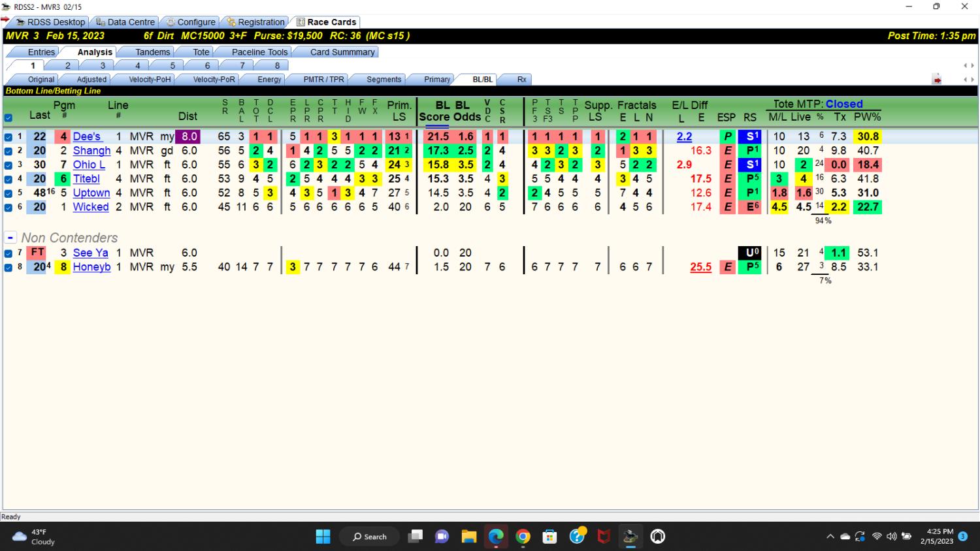Click the white hexagon app taskbar icon
This screenshot has height=551, width=980.
[x=658, y=537]
